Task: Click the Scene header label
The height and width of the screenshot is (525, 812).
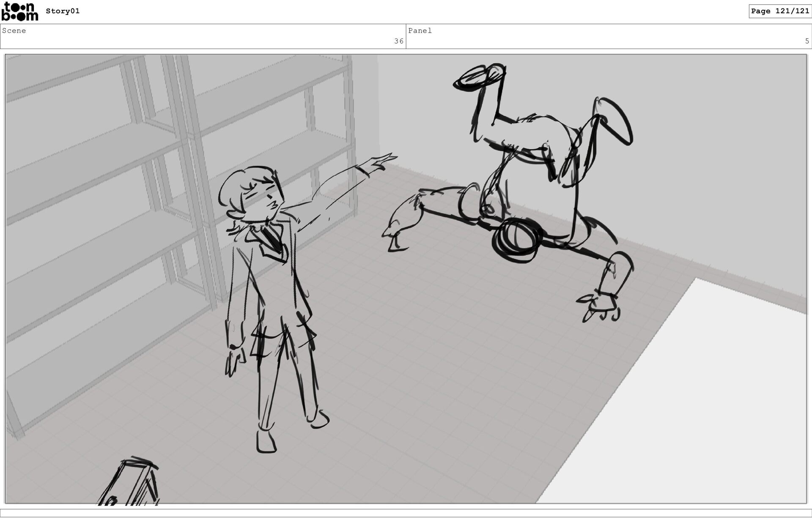Action: coord(14,30)
